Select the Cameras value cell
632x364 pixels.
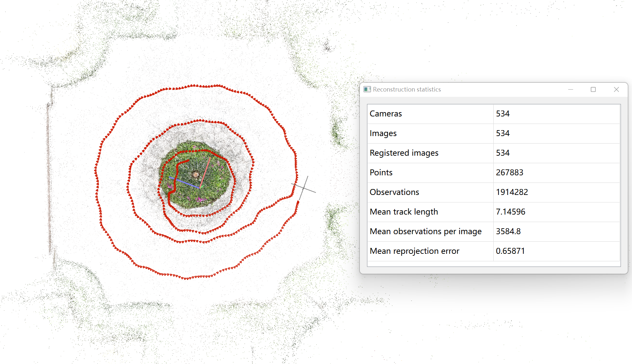[x=556, y=114]
